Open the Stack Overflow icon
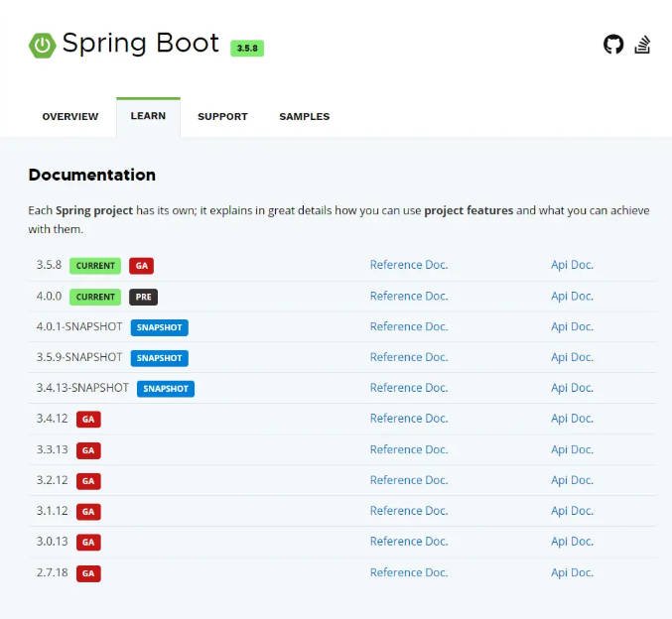The width and height of the screenshot is (672, 619). coord(642,44)
